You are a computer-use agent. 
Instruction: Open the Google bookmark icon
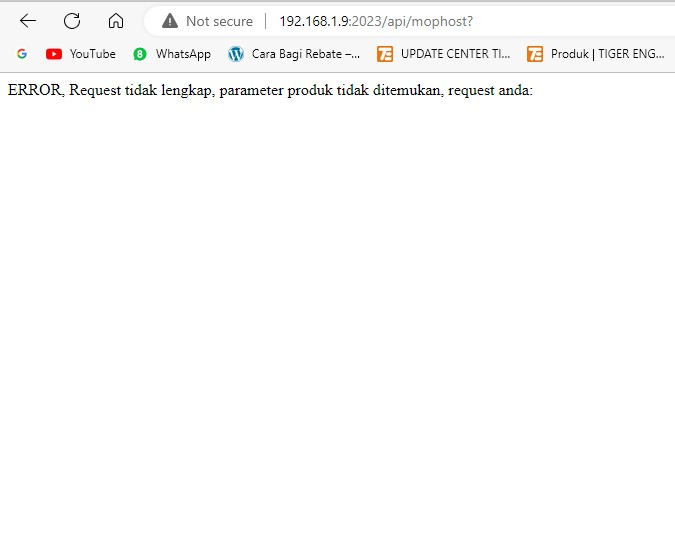click(22, 54)
